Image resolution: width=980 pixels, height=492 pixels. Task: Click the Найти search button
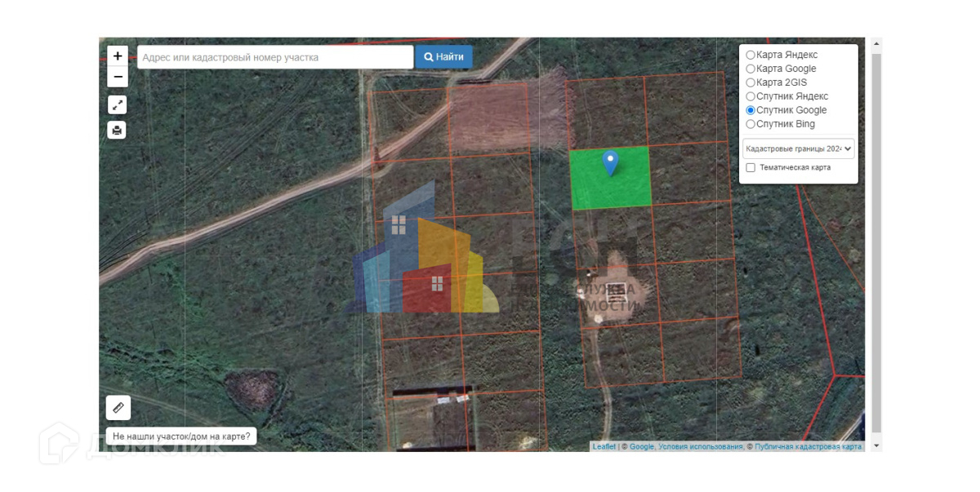coord(444,57)
